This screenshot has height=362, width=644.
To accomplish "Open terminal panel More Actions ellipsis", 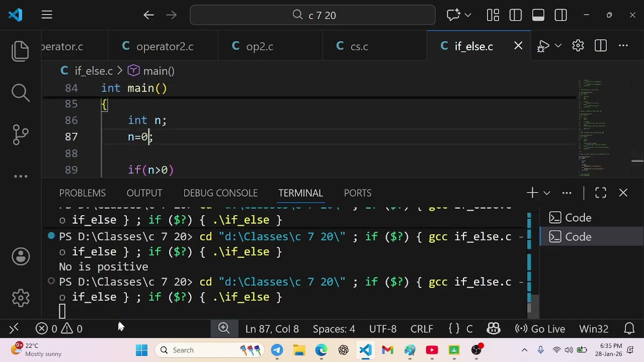I will tap(567, 193).
